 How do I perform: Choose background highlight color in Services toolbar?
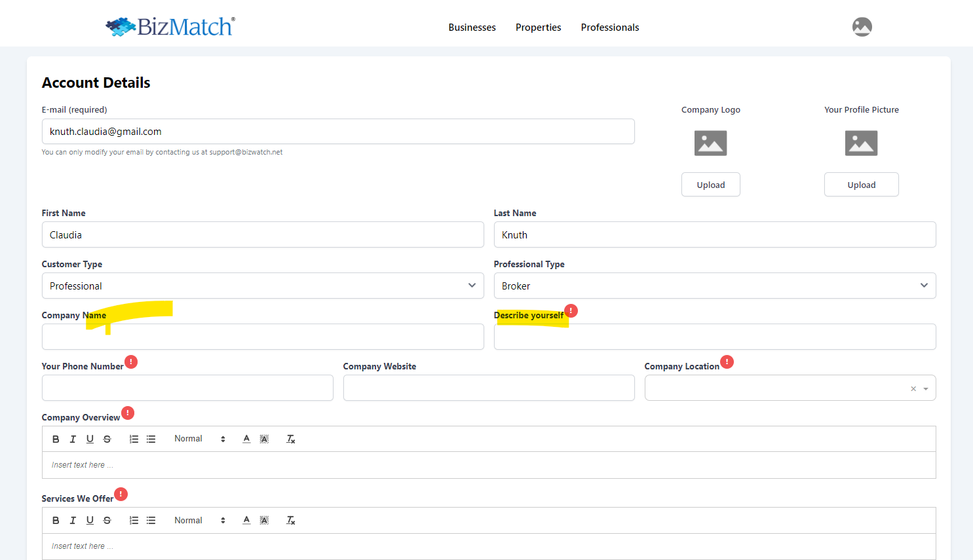coord(264,521)
